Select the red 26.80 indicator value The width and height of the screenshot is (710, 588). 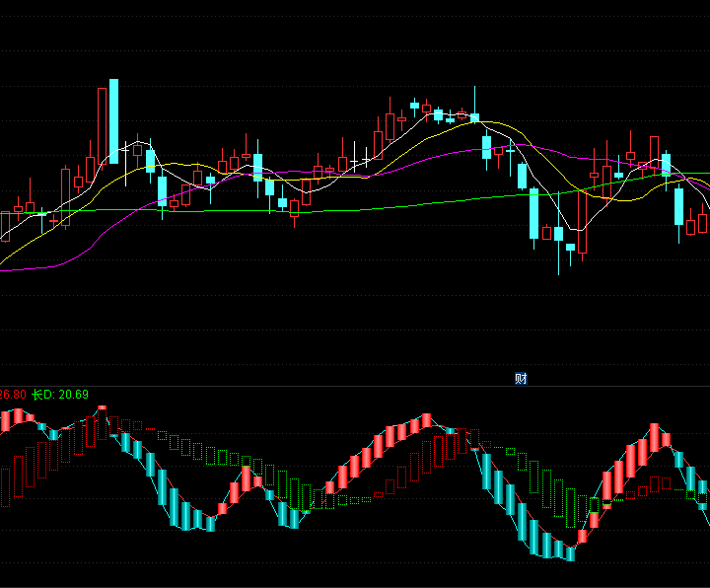pos(13,395)
